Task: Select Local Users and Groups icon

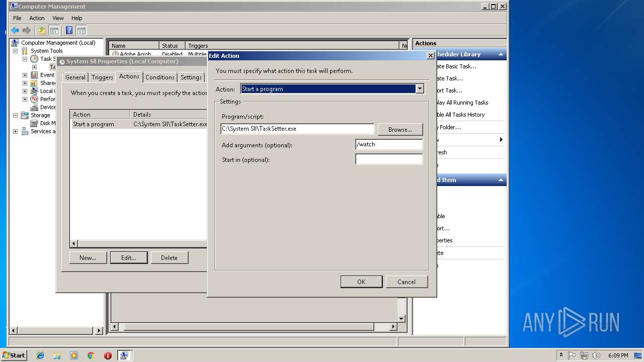Action: tap(34, 91)
